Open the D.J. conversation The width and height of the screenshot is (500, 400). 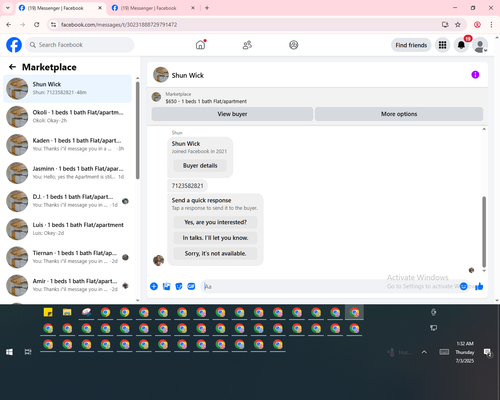coord(67,201)
